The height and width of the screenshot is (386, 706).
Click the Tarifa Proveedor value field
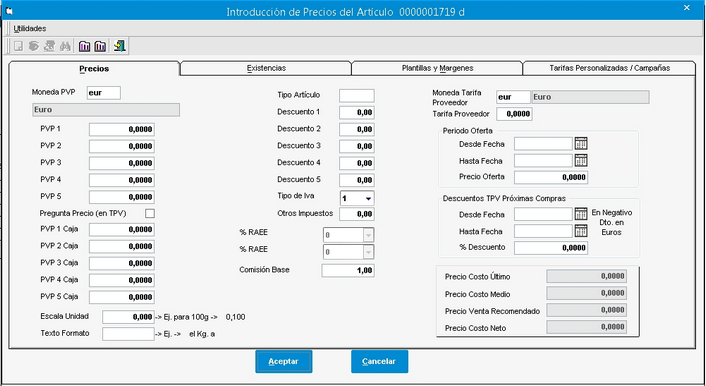tap(514, 114)
